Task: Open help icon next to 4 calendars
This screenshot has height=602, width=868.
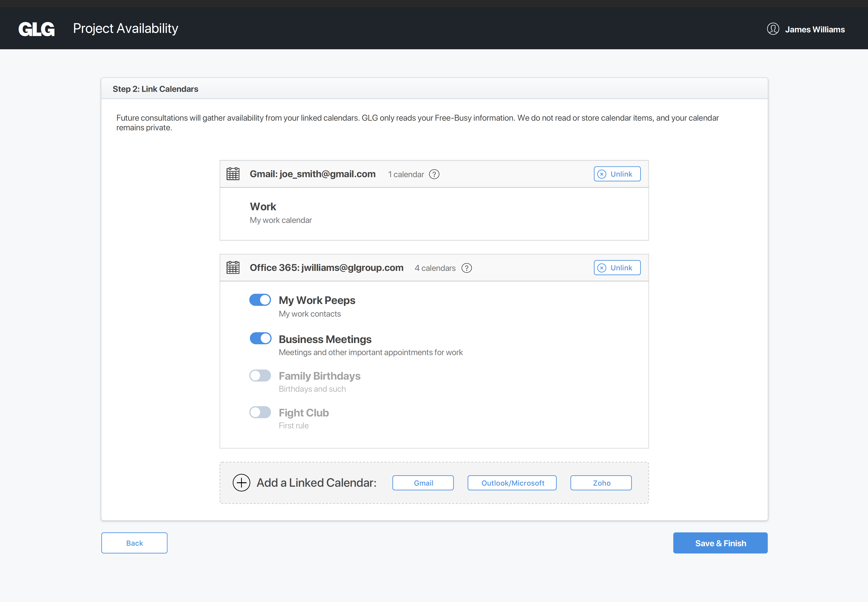Action: tap(467, 268)
